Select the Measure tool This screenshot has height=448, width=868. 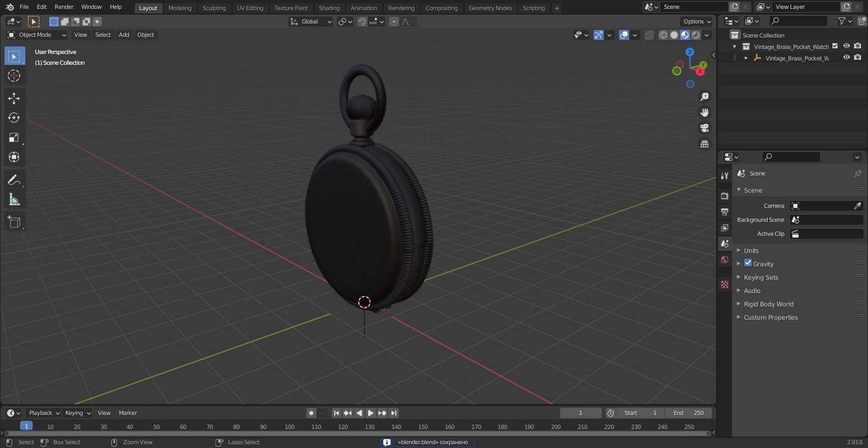[x=14, y=200]
